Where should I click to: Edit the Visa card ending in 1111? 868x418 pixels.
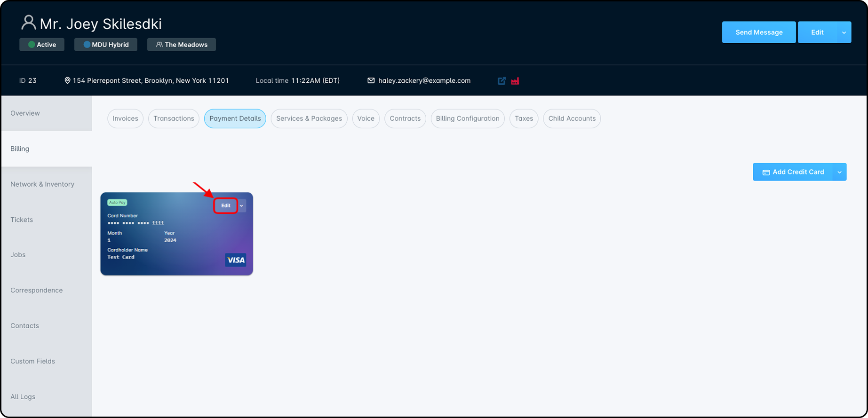click(x=226, y=205)
